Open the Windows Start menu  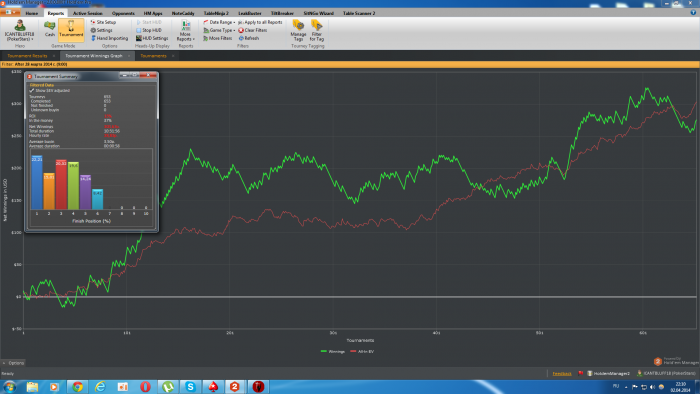click(9, 386)
